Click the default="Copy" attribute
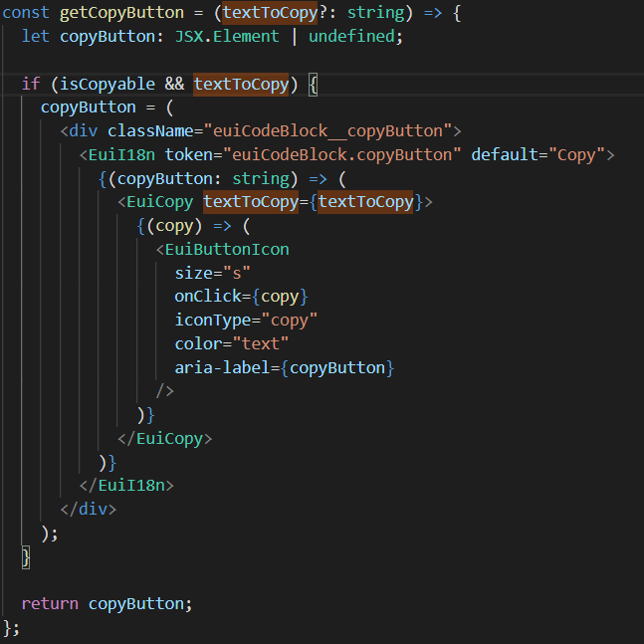Screen dimensions: 644x644 538,155
